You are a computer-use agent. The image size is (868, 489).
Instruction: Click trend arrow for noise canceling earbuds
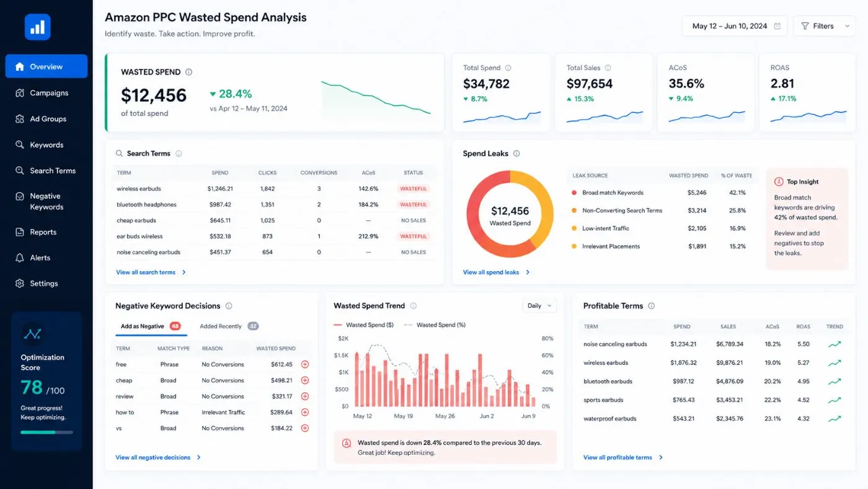click(x=835, y=344)
